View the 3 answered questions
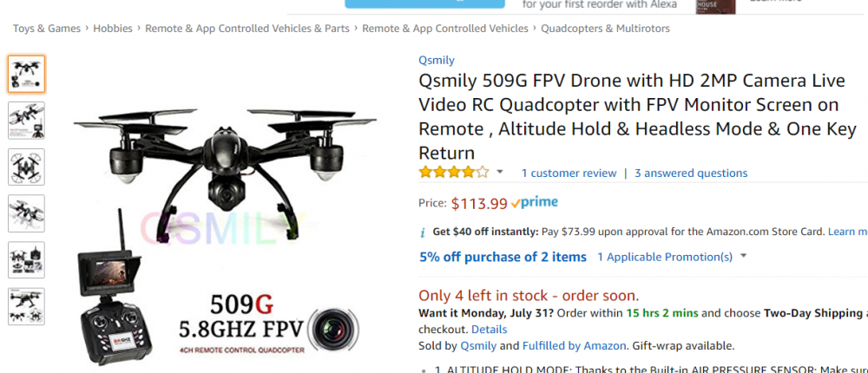This screenshot has width=868, height=373. pyautogui.click(x=691, y=173)
